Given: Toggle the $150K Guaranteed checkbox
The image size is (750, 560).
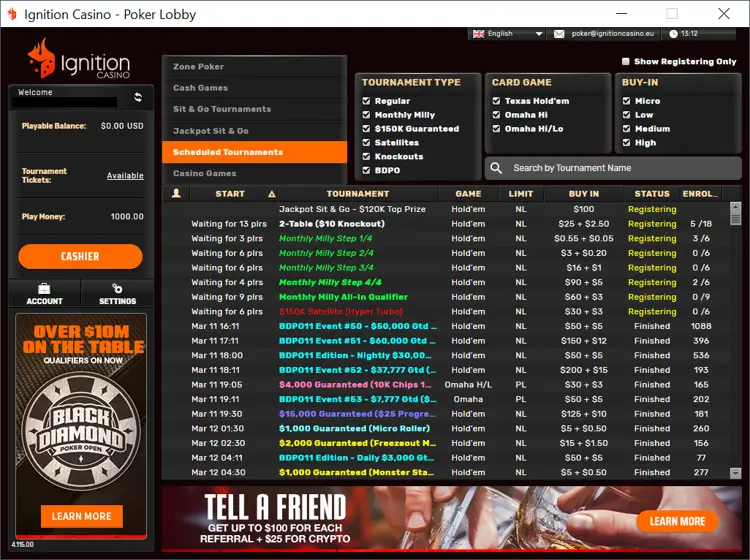Looking at the screenshot, I should (366, 129).
